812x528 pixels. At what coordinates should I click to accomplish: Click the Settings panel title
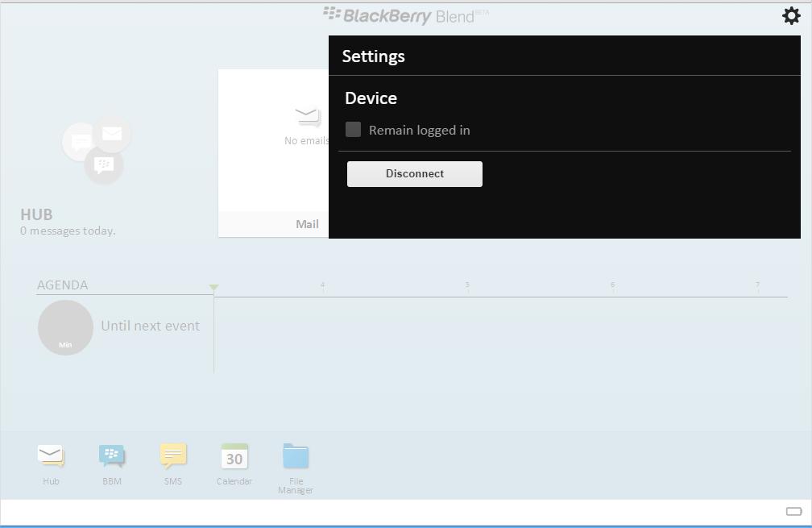[374, 56]
